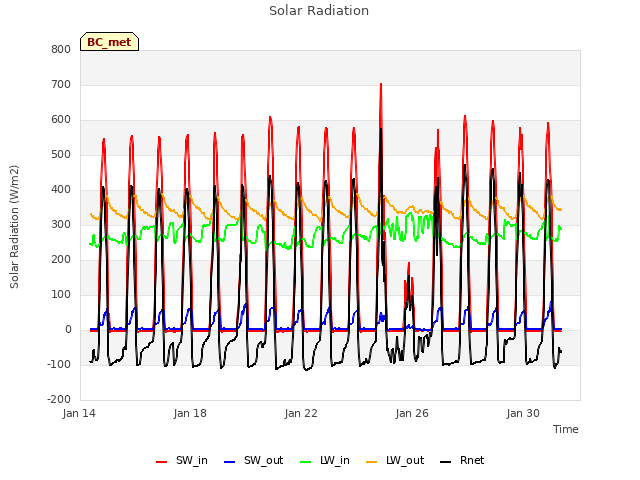
Task: Toggle the SW_out legend entry
Action: point(253,460)
